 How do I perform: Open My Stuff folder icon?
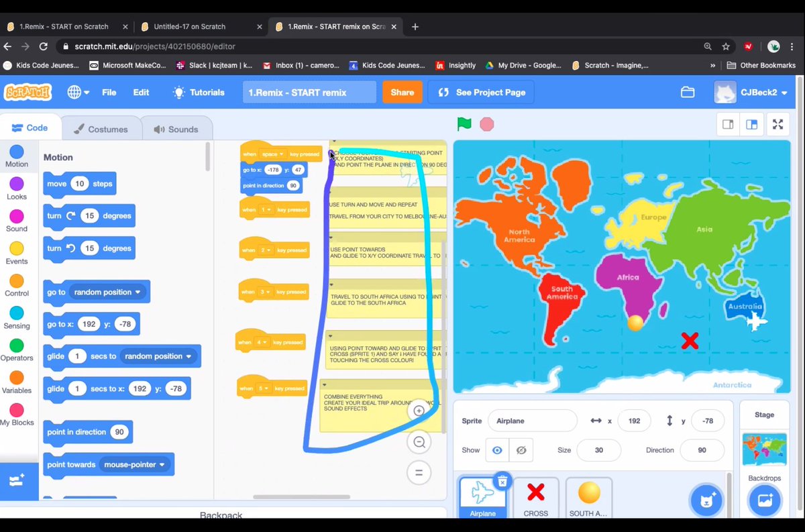coord(688,93)
